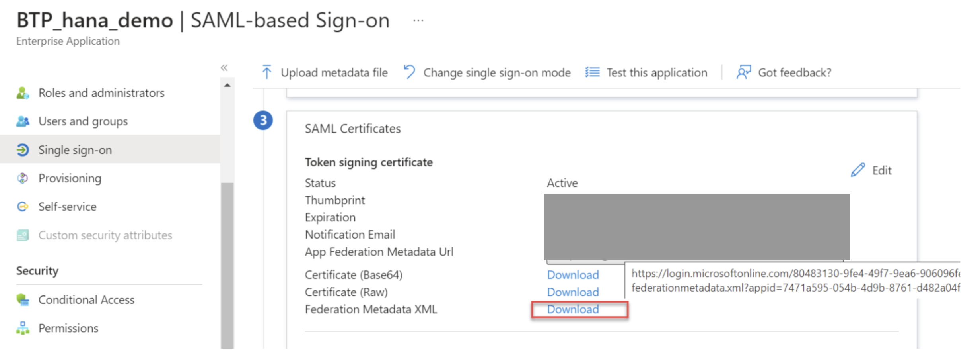
Task: Click Edit for SAML Certificates
Action: (x=871, y=170)
